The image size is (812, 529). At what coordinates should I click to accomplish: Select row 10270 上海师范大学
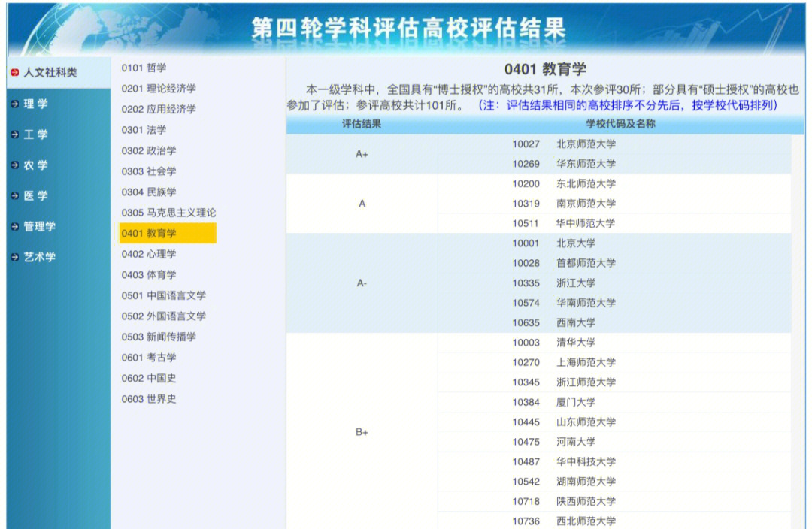click(x=615, y=362)
